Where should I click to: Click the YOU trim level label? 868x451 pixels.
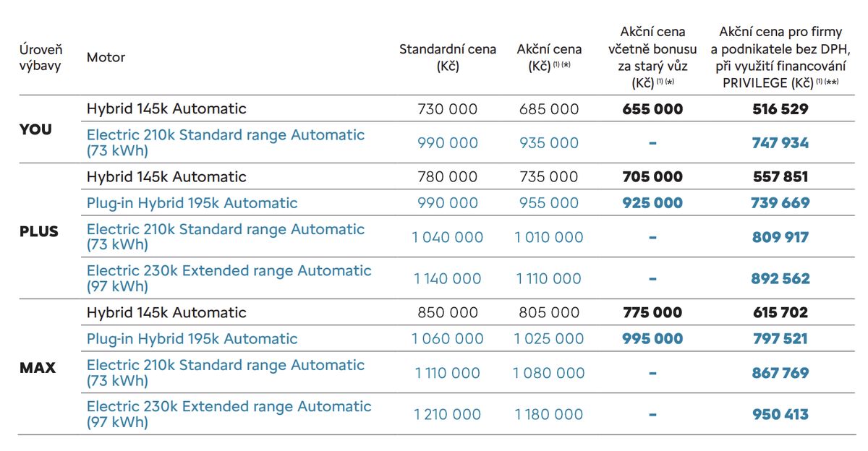[x=35, y=129]
